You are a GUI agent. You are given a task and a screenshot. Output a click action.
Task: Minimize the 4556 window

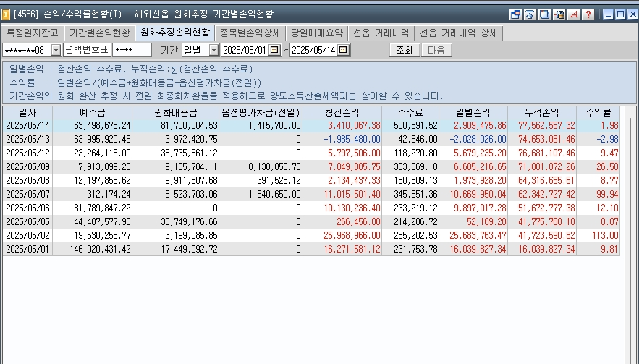(608, 14)
